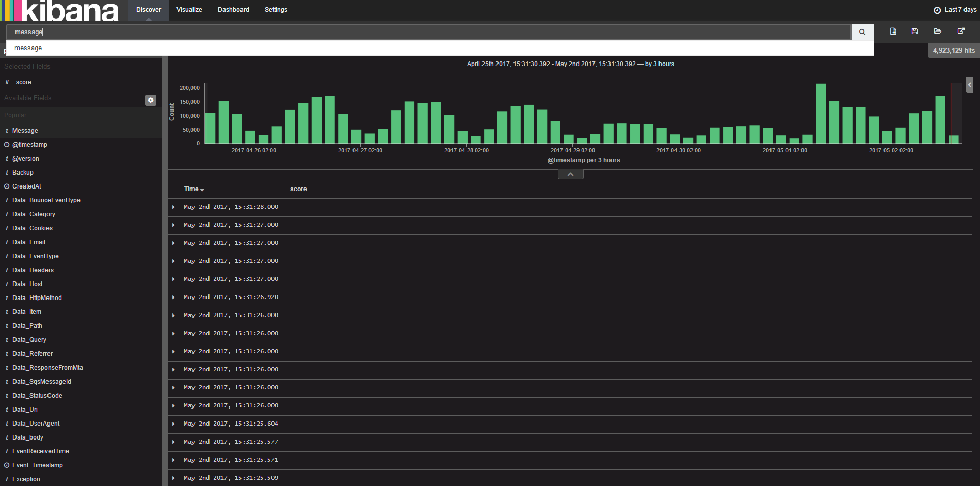
Task: Click the 'by 3 hours' interval link
Action: click(x=660, y=64)
